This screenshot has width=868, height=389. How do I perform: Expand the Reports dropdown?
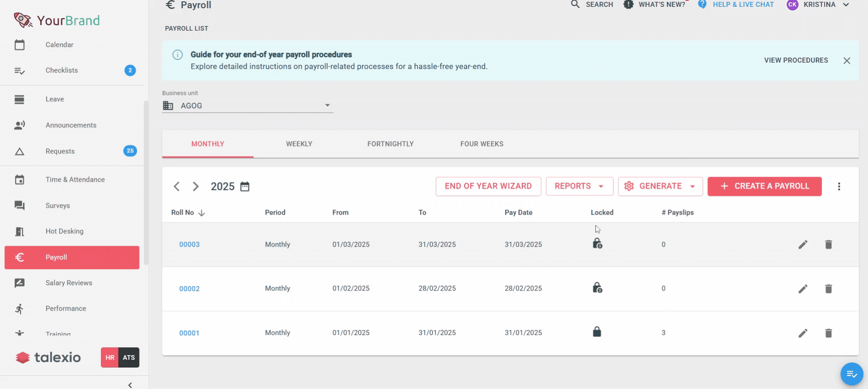(579, 186)
